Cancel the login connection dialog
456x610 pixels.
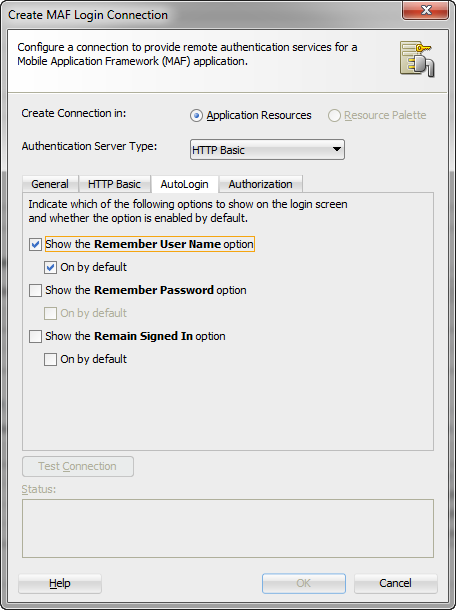coord(396,584)
